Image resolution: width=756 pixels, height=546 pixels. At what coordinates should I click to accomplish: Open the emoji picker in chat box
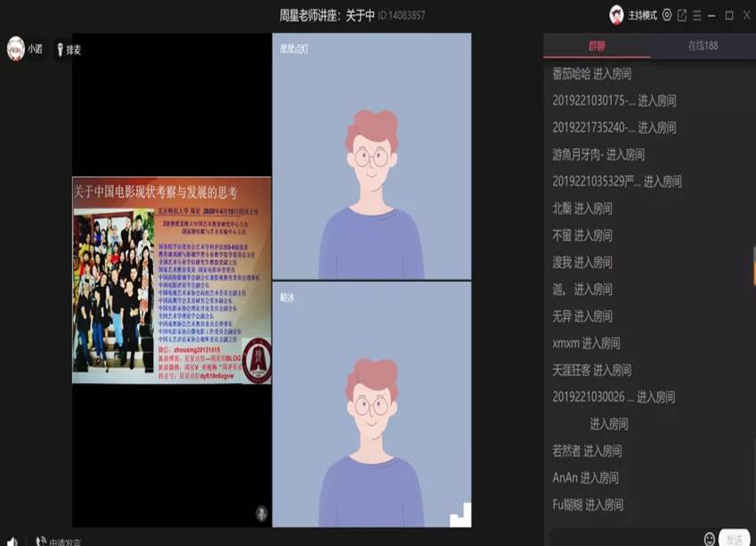[x=710, y=539]
